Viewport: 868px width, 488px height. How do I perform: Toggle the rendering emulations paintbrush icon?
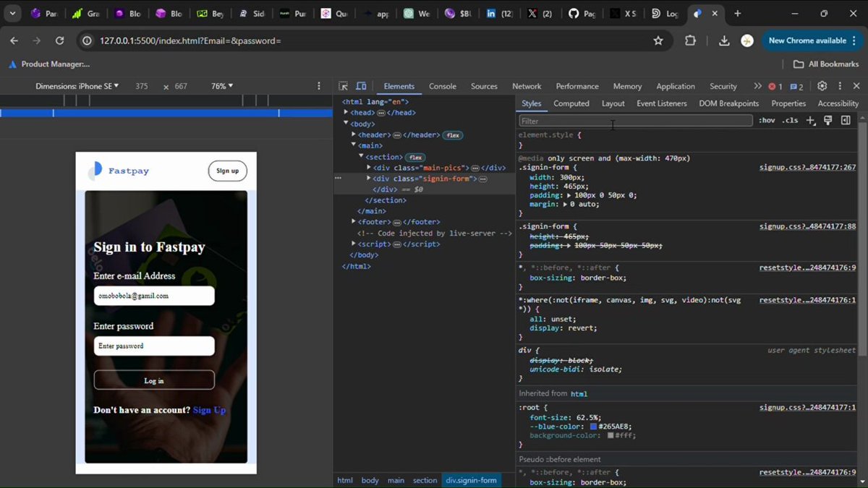tap(828, 121)
